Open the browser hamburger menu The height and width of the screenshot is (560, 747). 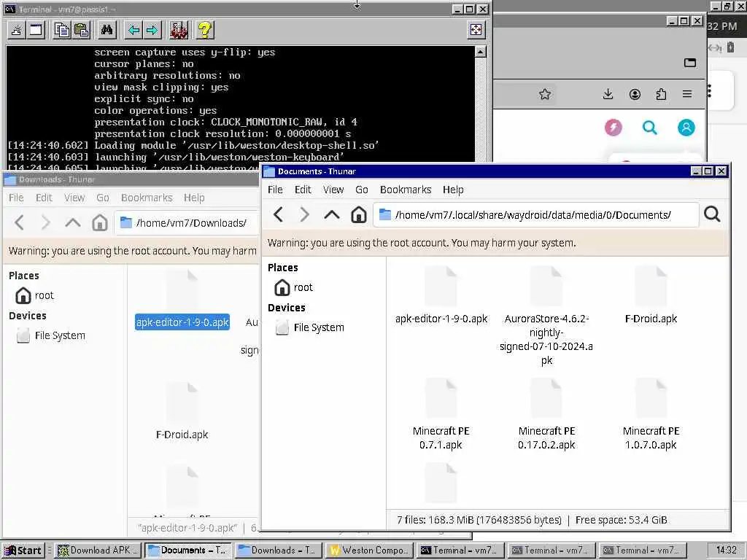pos(687,94)
